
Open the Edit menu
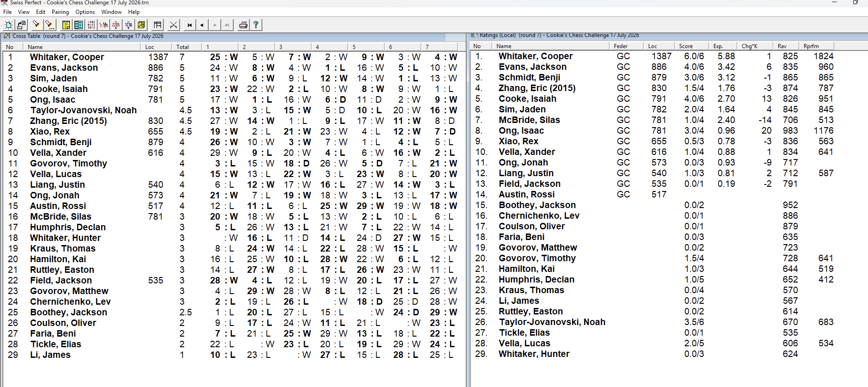pyautogui.click(x=41, y=12)
